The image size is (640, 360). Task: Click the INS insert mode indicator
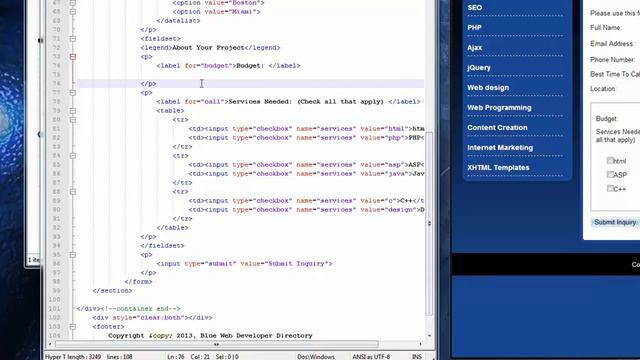click(417, 357)
